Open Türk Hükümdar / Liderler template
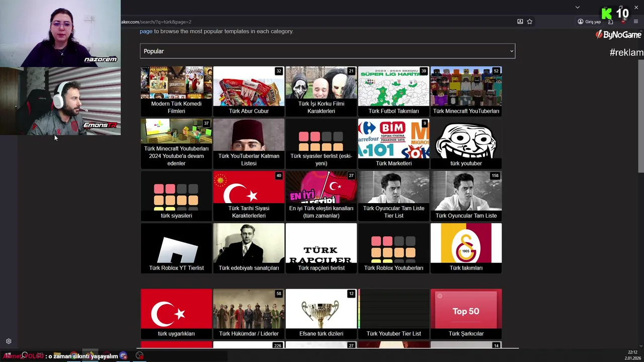This screenshot has width=644, height=362. pyautogui.click(x=249, y=314)
